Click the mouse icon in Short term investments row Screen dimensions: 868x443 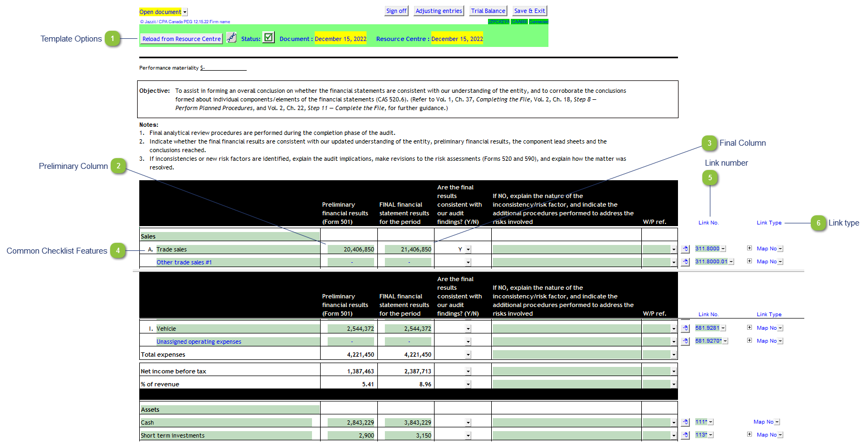[685, 435]
